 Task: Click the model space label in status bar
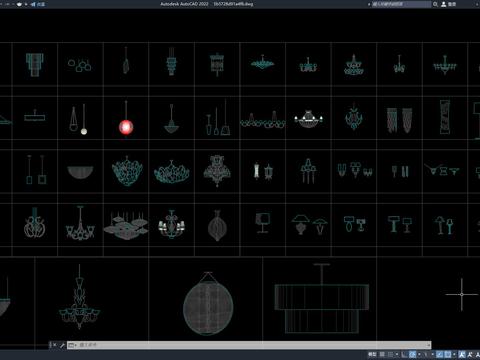point(372,354)
